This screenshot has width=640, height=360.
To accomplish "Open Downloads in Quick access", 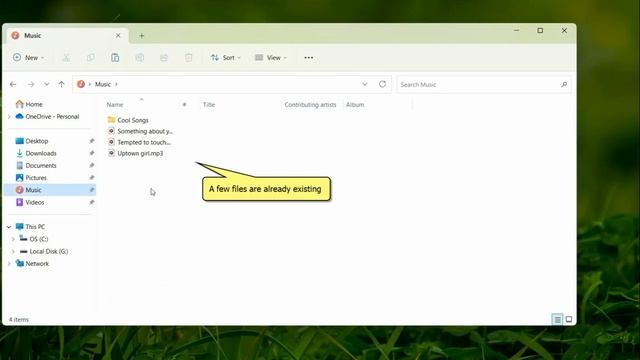I will tap(41, 153).
